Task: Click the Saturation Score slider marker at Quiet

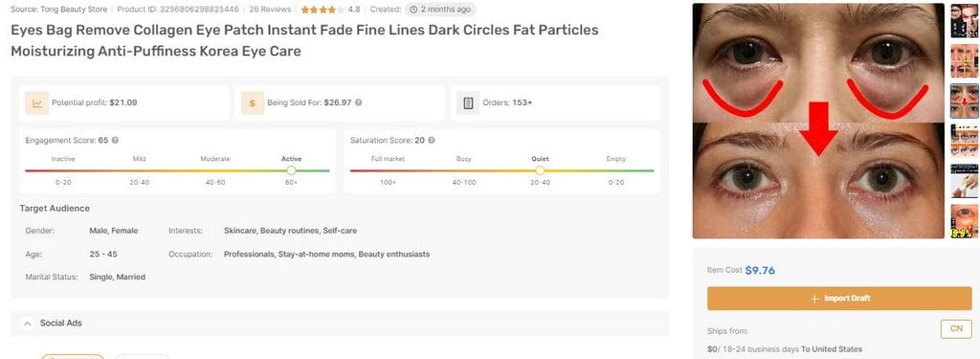Action: (x=540, y=170)
